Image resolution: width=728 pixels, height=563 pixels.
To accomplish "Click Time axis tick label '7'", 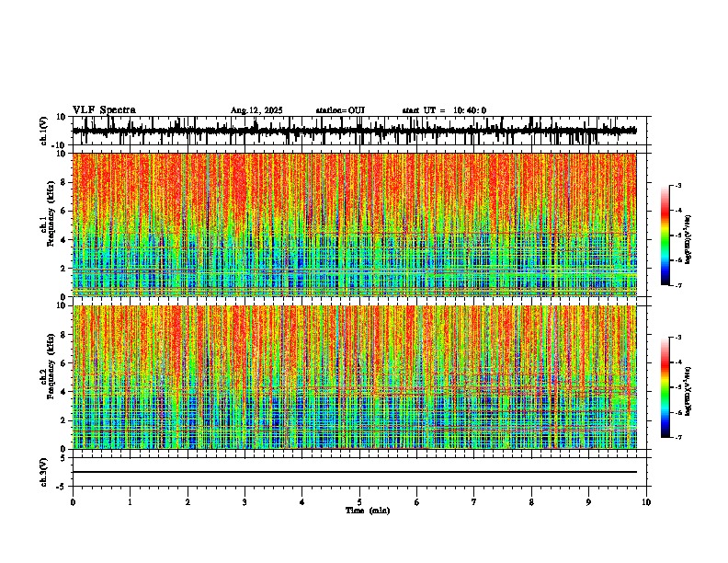I will [x=474, y=502].
